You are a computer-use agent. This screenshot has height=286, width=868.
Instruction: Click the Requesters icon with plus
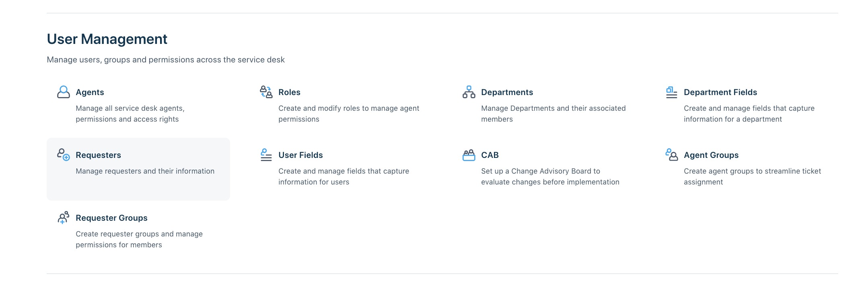(63, 155)
